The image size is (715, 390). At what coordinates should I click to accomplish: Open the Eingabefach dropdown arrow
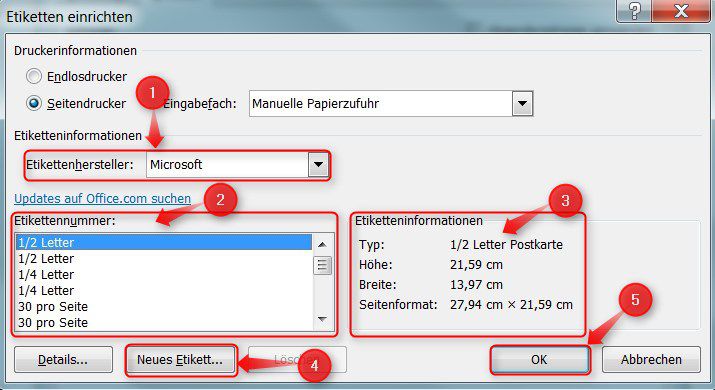[522, 104]
